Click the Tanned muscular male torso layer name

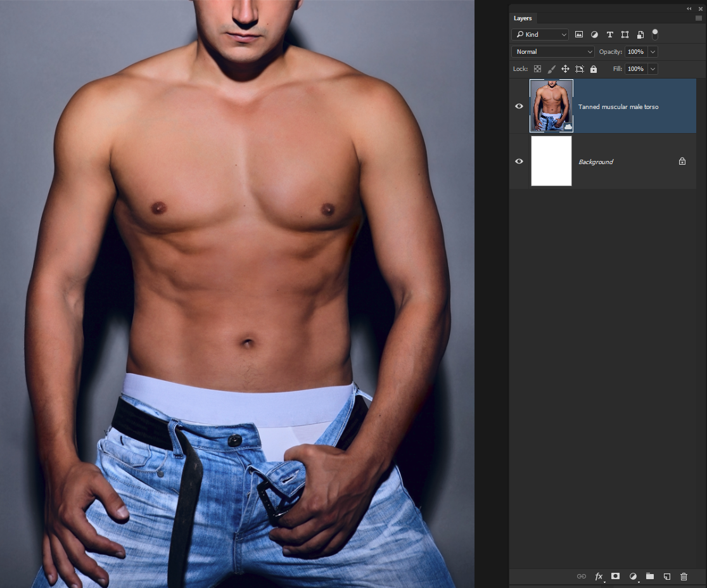tap(618, 107)
